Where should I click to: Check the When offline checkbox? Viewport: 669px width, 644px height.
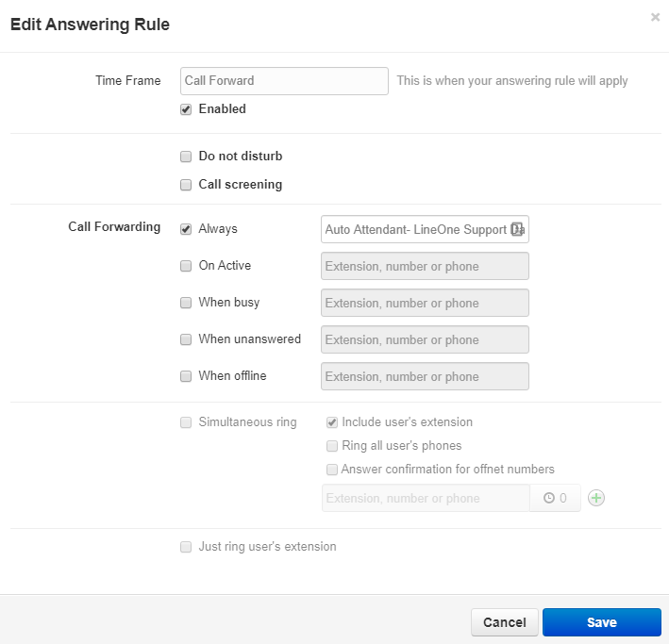pyautogui.click(x=186, y=375)
